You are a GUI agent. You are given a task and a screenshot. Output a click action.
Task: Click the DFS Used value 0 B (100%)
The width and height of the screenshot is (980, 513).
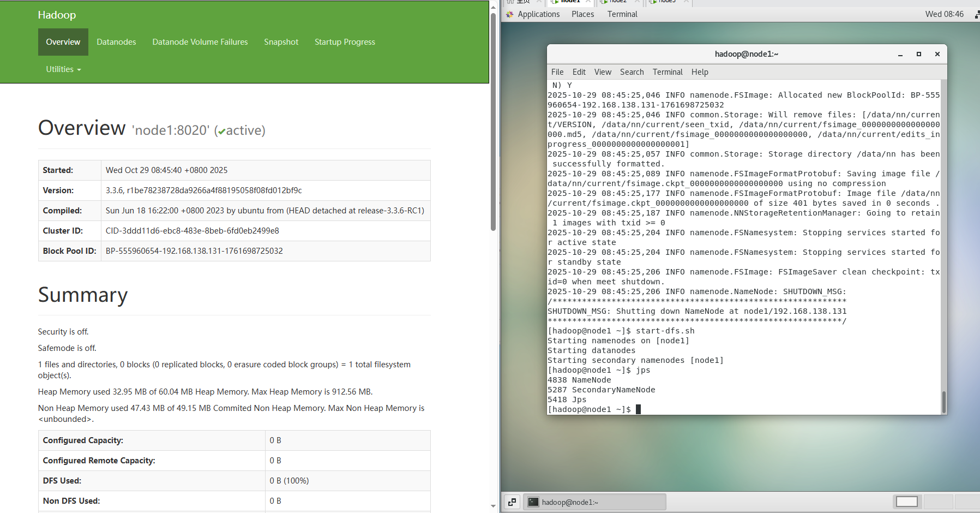point(289,481)
